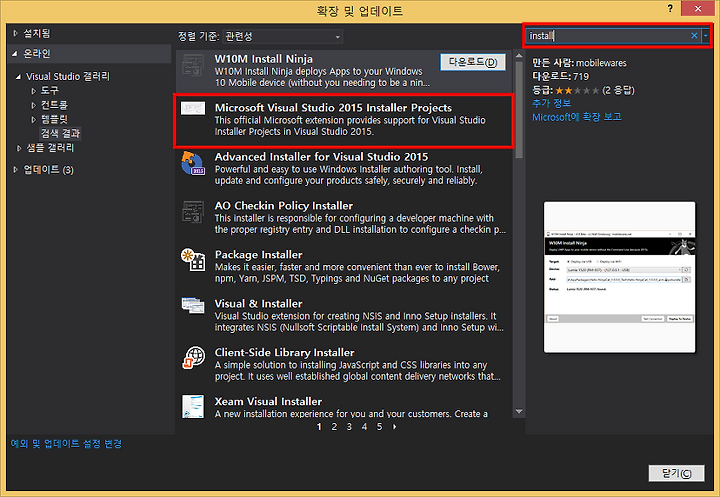Click the 닫기 button
This screenshot has height=497, width=720.
676,473
